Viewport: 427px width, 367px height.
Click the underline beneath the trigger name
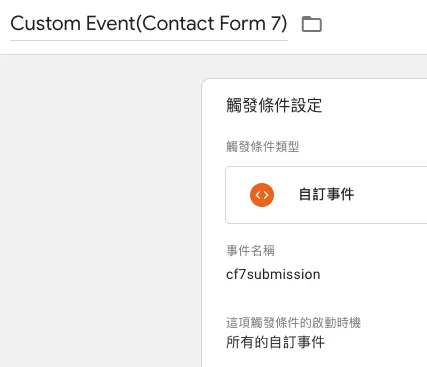coord(149,41)
